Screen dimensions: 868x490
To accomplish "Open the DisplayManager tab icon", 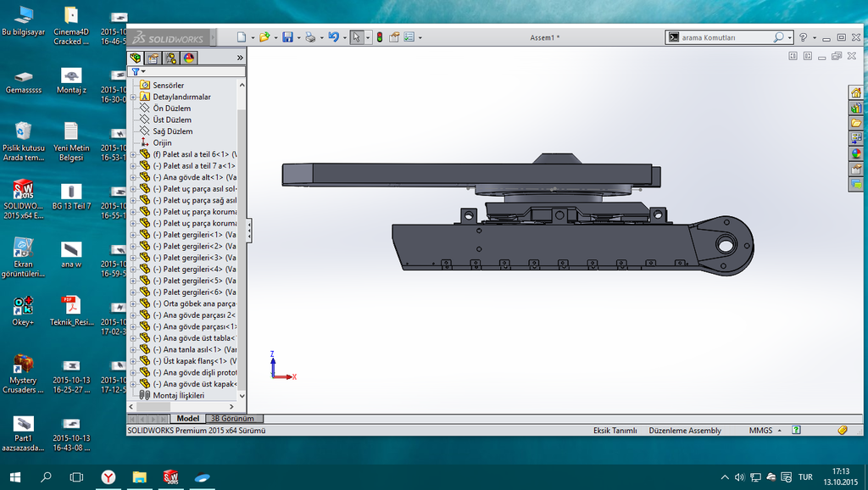I will coord(188,58).
